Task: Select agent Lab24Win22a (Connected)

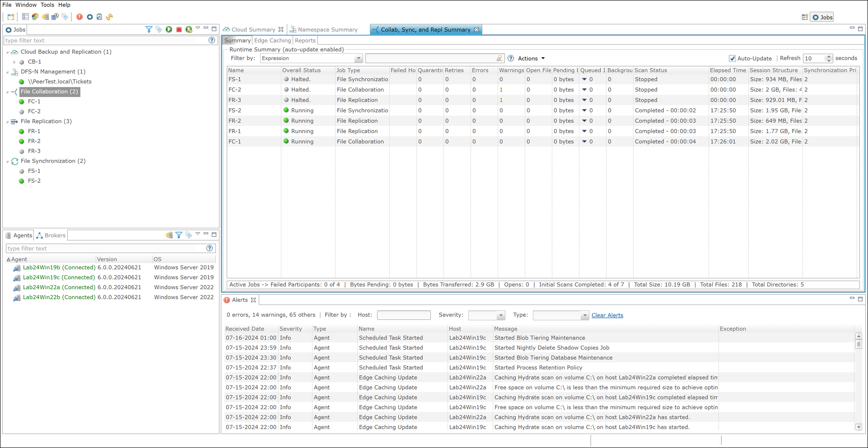Action: (x=59, y=287)
